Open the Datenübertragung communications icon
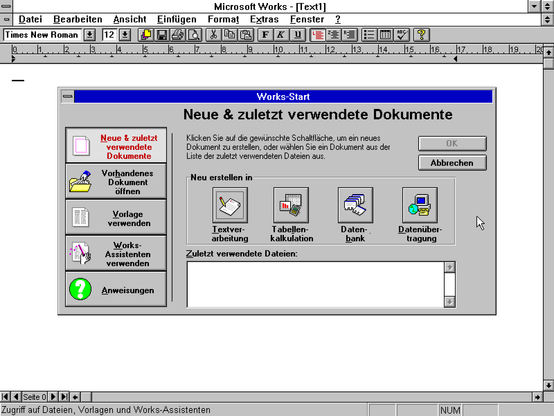554x416 pixels. pos(420,205)
